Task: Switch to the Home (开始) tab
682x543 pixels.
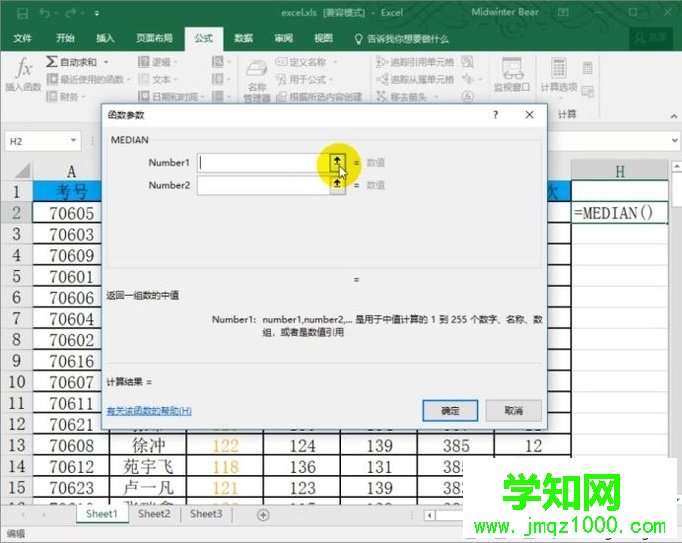Action: 65,38
